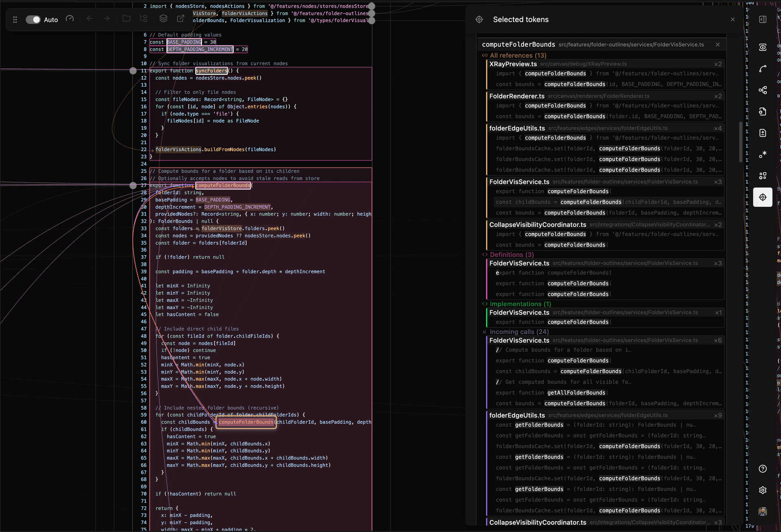Open folderEdgeUtils.ts reference group header

coord(517,128)
